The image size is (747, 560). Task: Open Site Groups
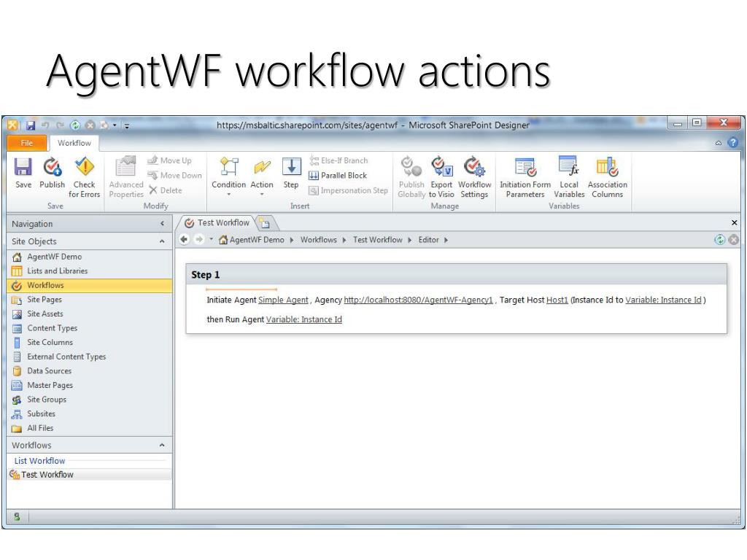(x=90, y=400)
